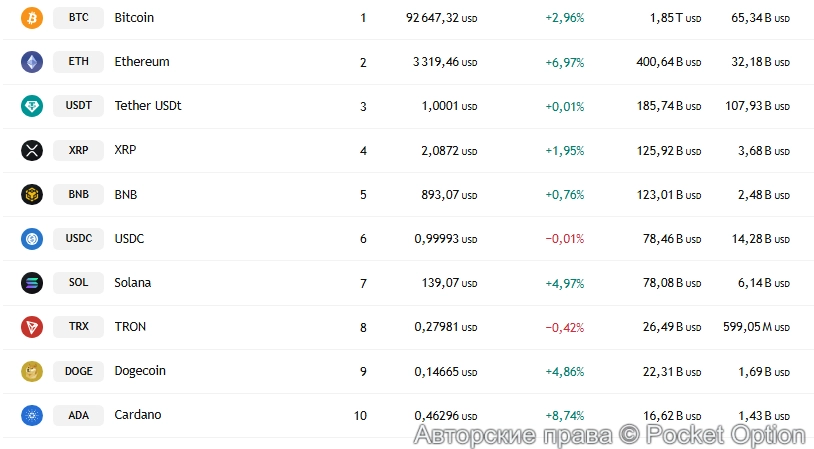Select the ETH ticker badge

pos(78,62)
